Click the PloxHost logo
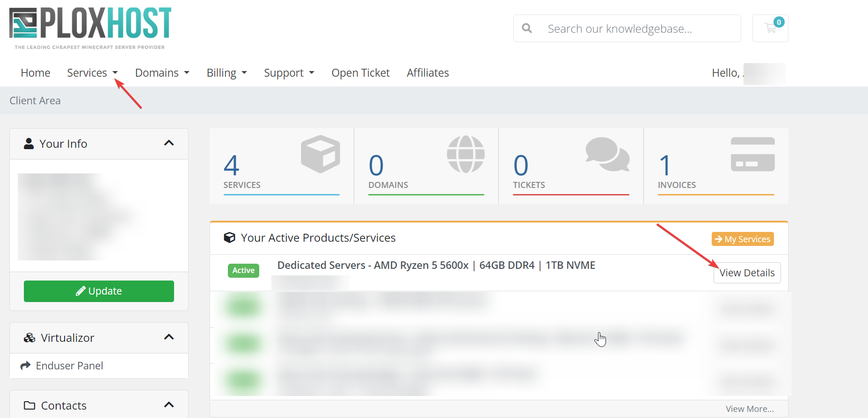Image resolution: width=868 pixels, height=418 pixels. point(90,28)
